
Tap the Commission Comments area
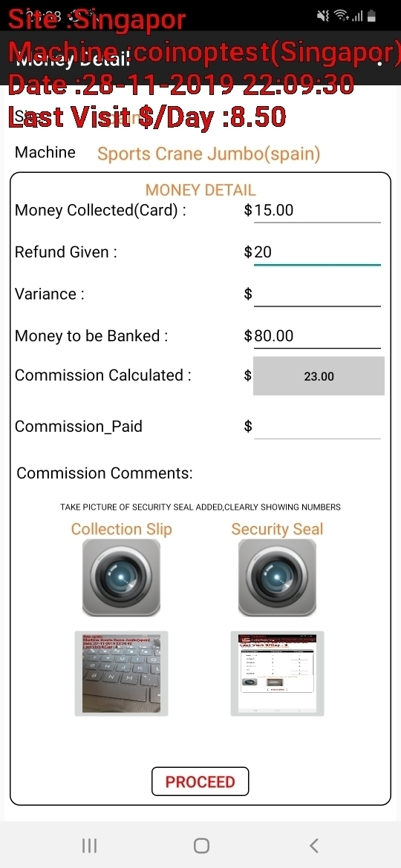click(105, 473)
